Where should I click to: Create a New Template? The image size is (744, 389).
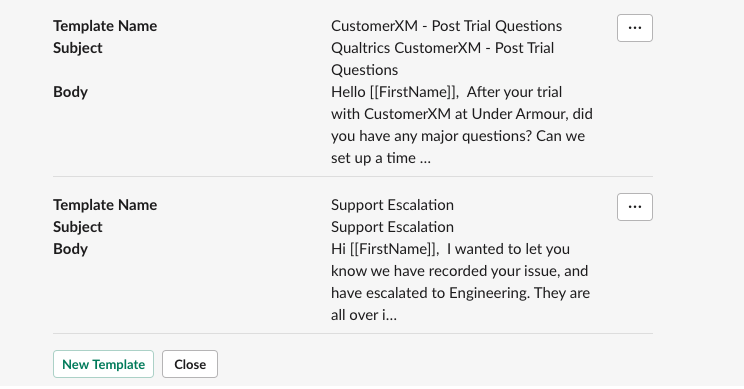(x=103, y=364)
